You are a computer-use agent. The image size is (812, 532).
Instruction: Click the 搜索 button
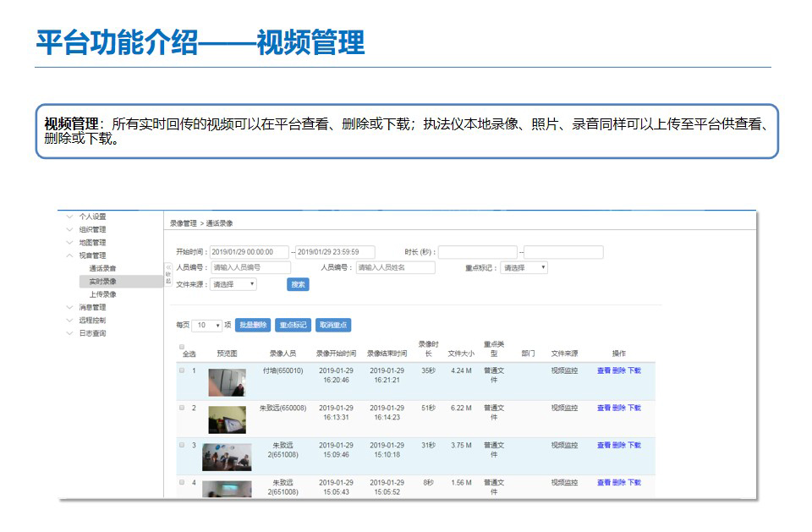point(298,284)
